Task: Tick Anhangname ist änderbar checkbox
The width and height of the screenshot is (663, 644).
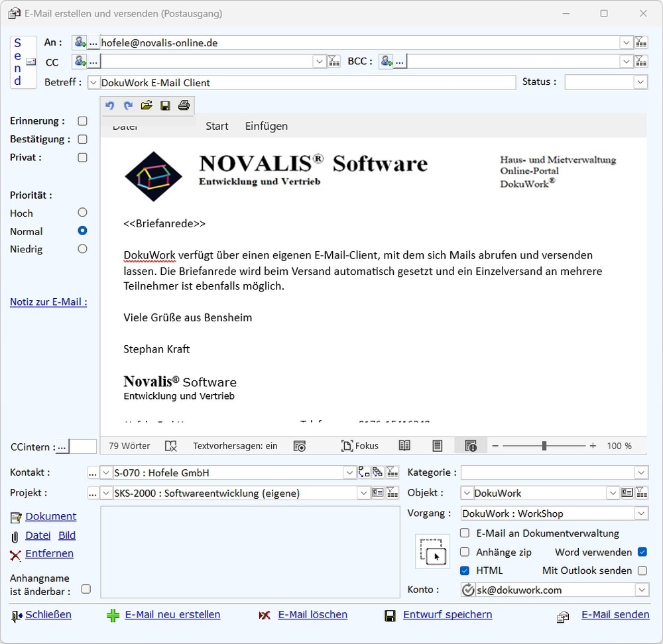Action: point(86,589)
